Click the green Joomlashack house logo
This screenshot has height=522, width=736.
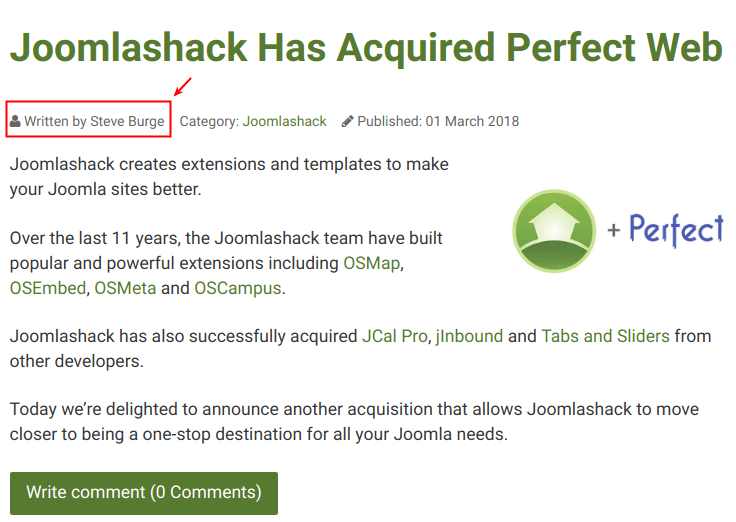pos(554,230)
